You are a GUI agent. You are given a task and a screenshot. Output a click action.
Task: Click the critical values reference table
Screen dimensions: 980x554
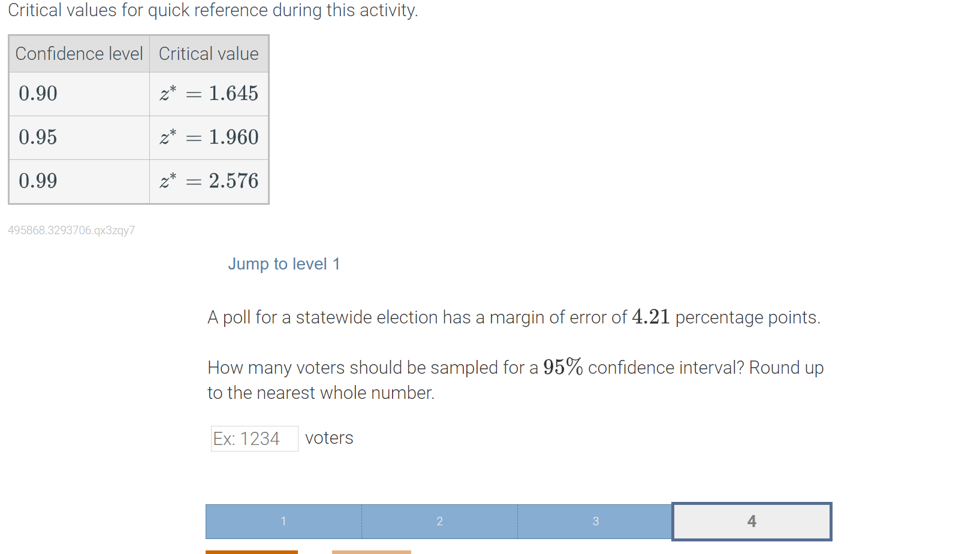coord(138,119)
